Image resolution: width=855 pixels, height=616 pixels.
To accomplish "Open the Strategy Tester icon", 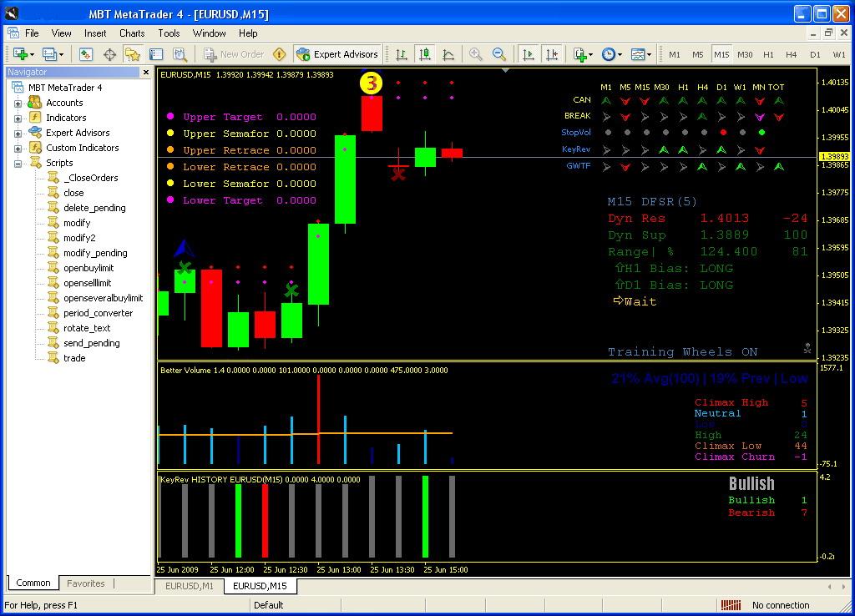I will pyautogui.click(x=180, y=54).
